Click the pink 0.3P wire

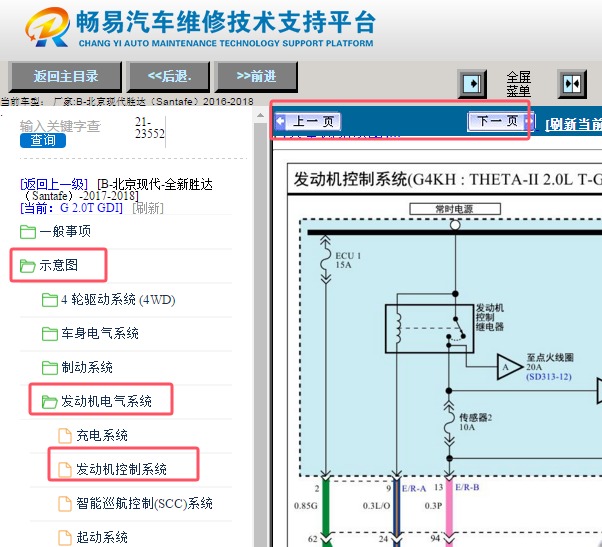(x=449, y=507)
